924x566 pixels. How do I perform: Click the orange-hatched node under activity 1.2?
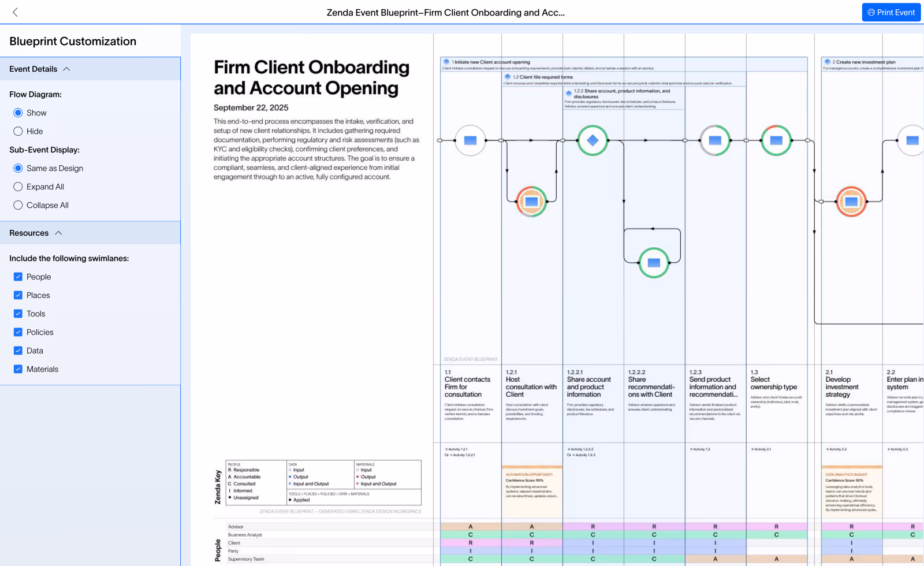[531, 202]
